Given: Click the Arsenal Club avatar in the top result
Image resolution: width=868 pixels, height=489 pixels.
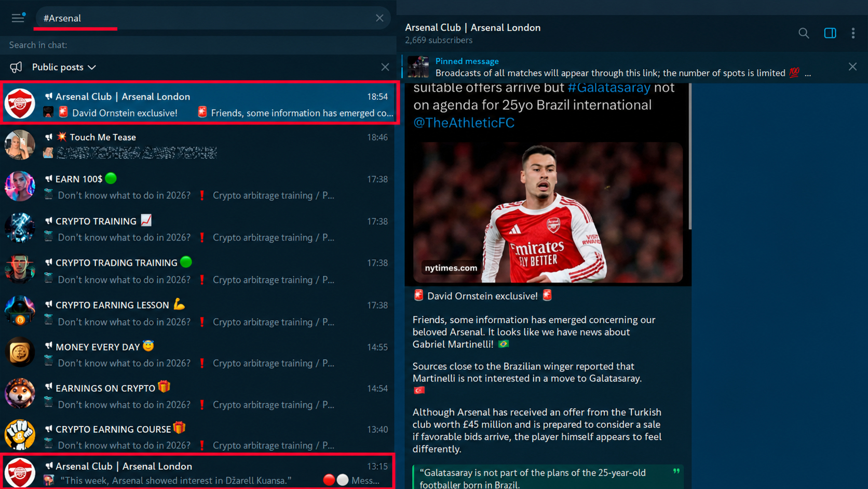Looking at the screenshot, I should 20,103.
